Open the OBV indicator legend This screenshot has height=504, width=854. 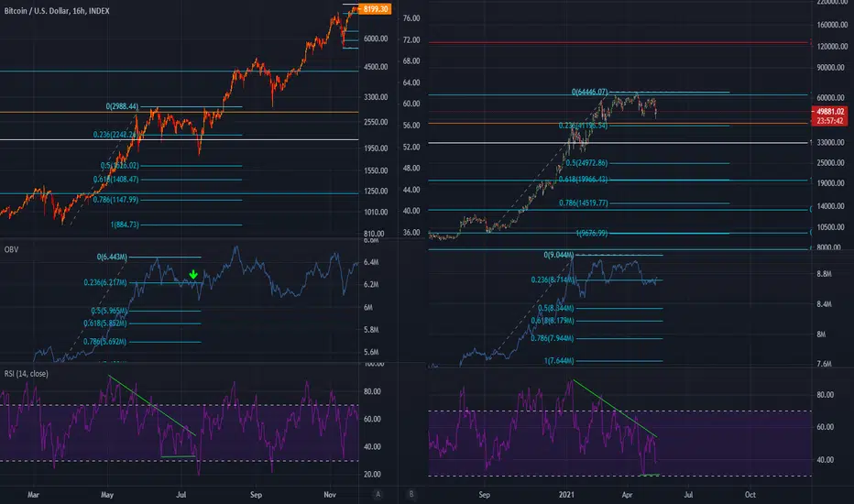point(11,249)
